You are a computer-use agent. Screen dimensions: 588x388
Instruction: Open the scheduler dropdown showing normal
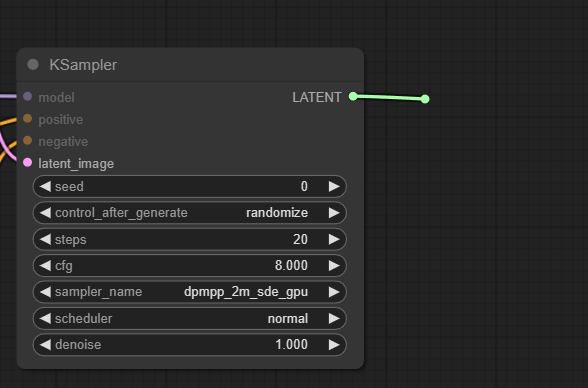[190, 319]
